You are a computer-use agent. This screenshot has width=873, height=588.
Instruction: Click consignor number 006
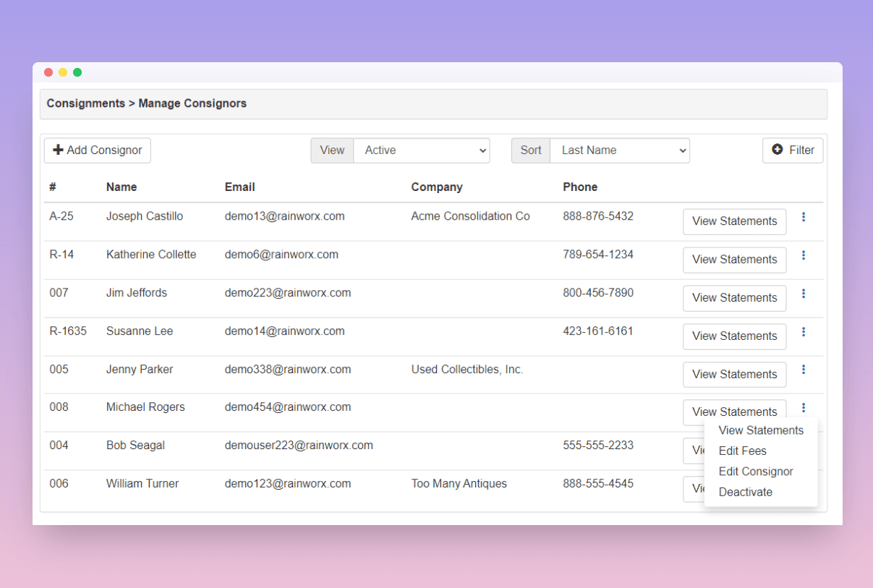pyautogui.click(x=59, y=484)
